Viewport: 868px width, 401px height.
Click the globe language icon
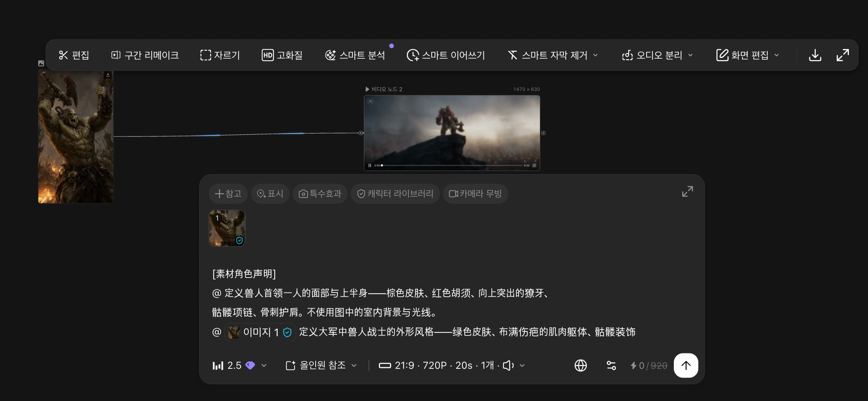pos(581,366)
